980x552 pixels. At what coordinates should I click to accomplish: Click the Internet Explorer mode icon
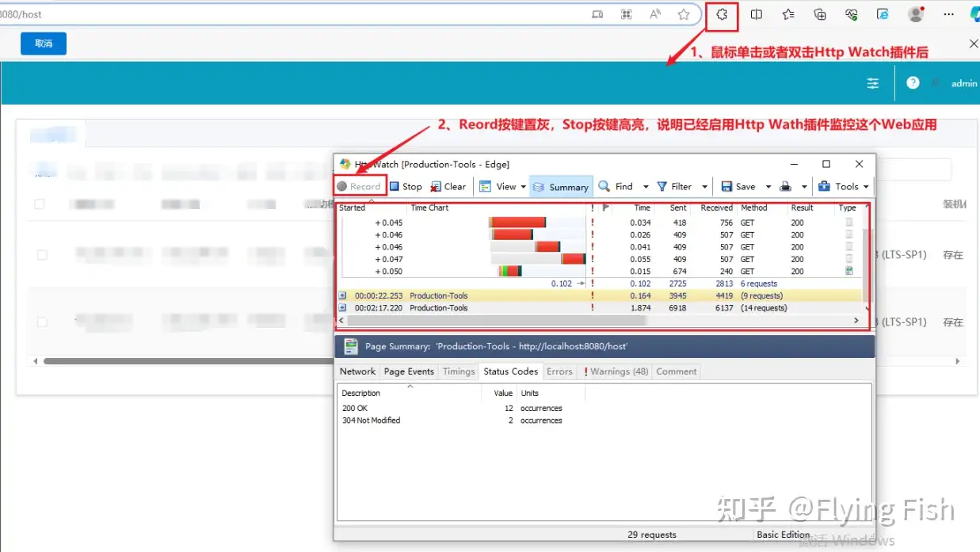[883, 14]
